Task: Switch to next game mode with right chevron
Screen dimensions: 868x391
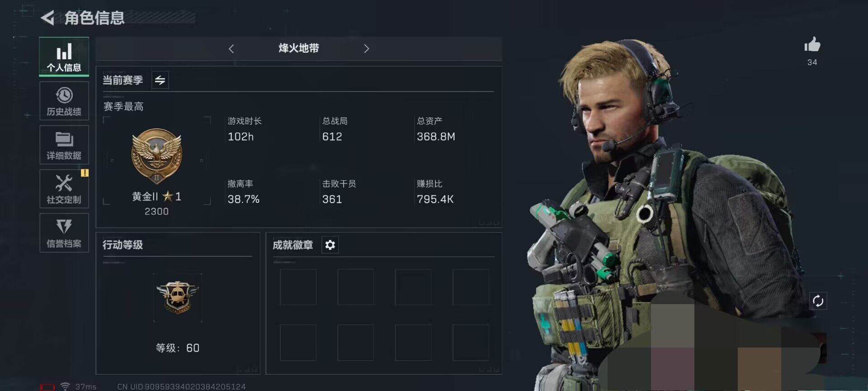Action: tap(366, 48)
